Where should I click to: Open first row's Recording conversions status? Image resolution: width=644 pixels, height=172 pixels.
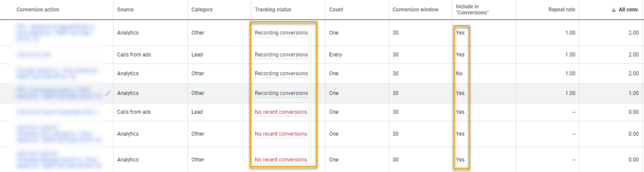(x=281, y=33)
